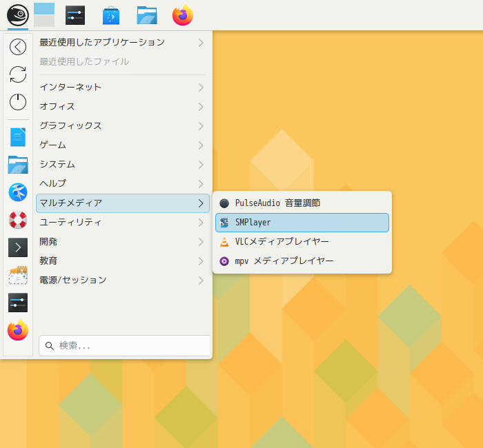This screenshot has width=483, height=448.
Task: Launch SMPlayer from the multimedia submenu
Action: click(302, 223)
